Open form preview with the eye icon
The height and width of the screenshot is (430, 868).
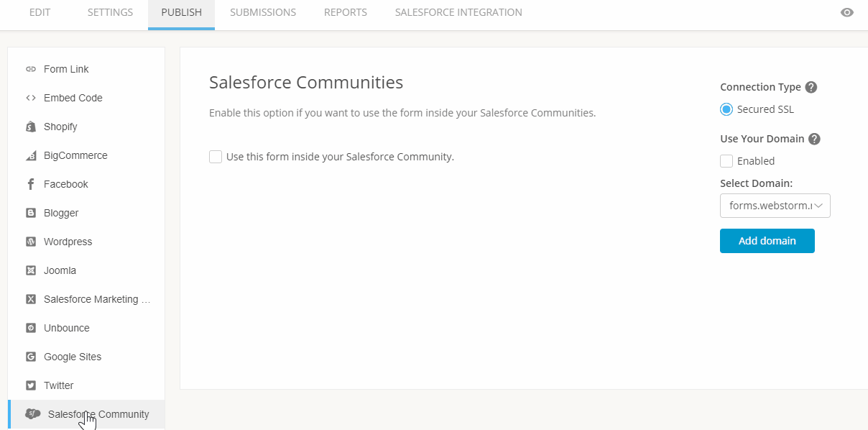click(x=847, y=12)
